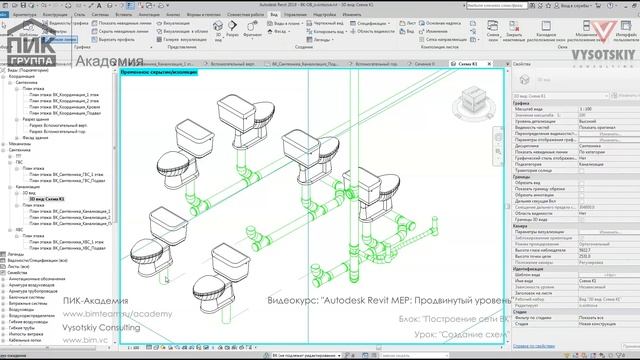Click Область видимости tool
This screenshot has height=360, width=640.
click(x=372, y=31)
